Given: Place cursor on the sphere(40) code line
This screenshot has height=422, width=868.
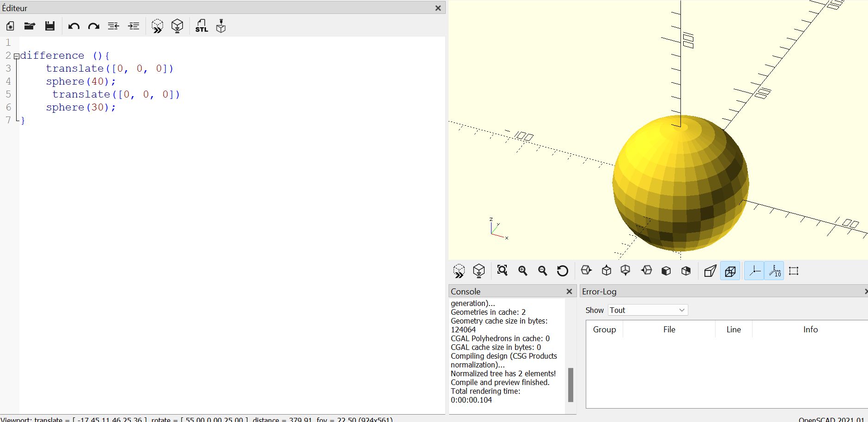Looking at the screenshot, I should [81, 81].
